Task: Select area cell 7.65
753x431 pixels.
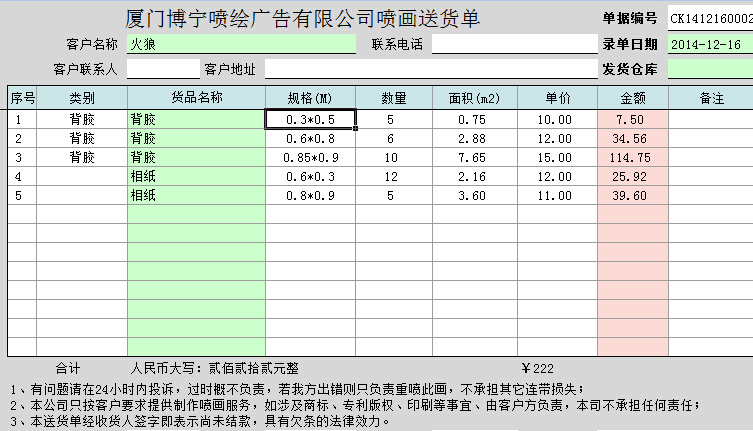Action: (x=475, y=158)
